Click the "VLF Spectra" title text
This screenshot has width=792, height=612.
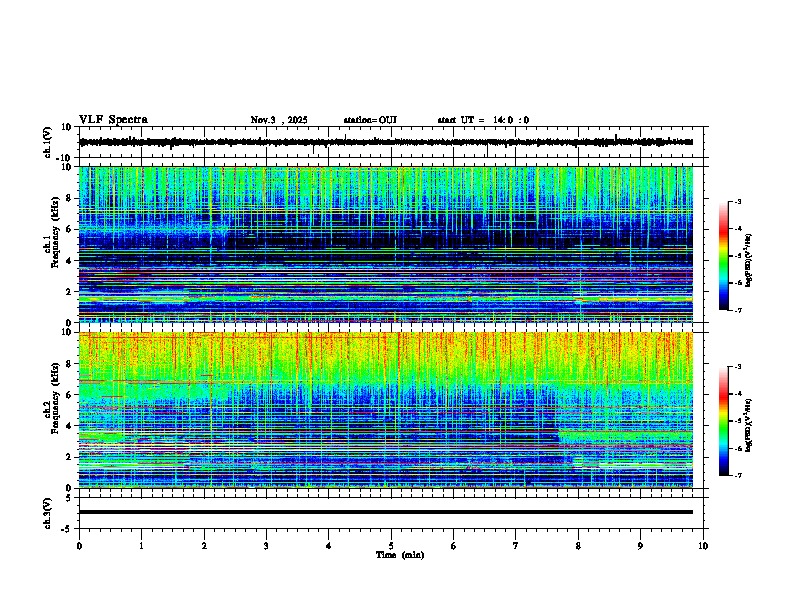pyautogui.click(x=113, y=120)
